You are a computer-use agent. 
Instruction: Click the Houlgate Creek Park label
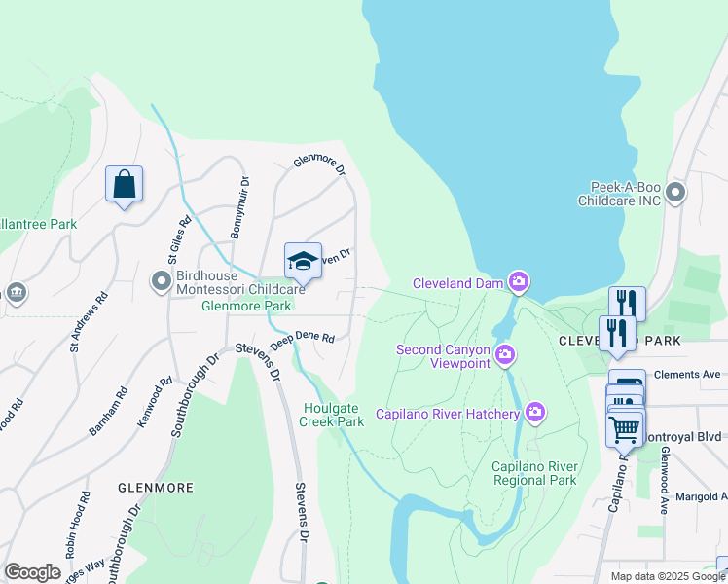click(x=332, y=415)
